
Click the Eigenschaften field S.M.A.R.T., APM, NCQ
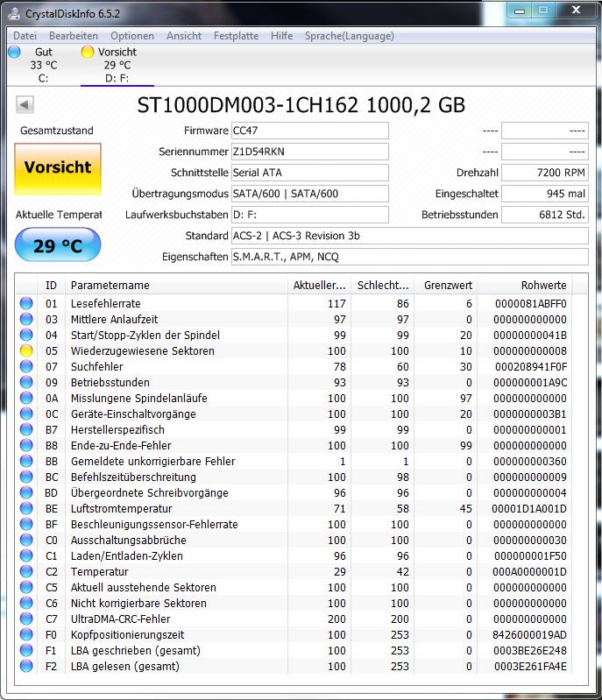[409, 257]
